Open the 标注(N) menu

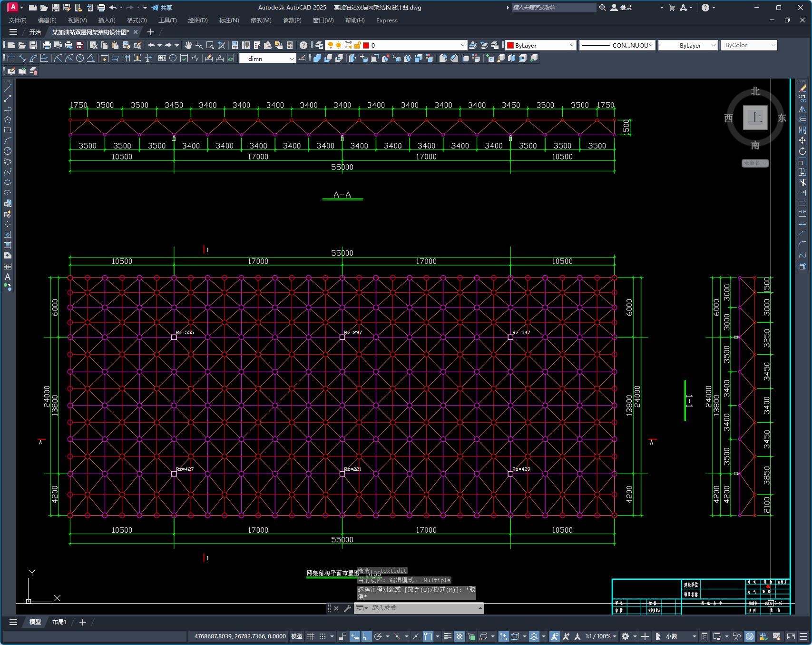click(229, 20)
